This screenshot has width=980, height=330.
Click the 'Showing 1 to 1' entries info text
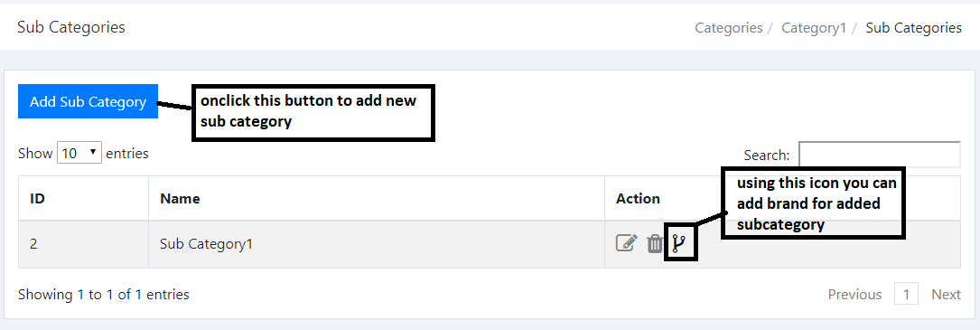[104, 295]
